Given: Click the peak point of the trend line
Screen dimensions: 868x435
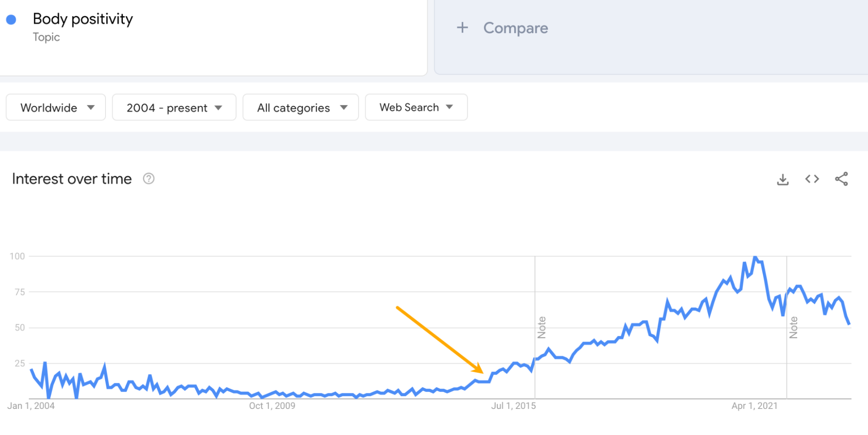Looking at the screenshot, I should pyautogui.click(x=756, y=257).
